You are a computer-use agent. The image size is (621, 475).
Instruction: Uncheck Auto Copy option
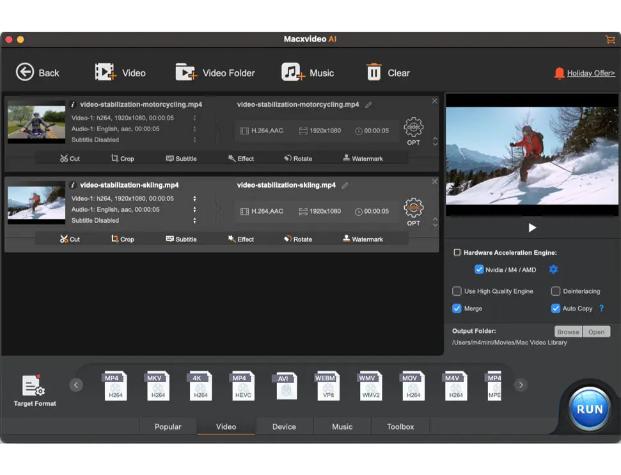click(x=555, y=308)
